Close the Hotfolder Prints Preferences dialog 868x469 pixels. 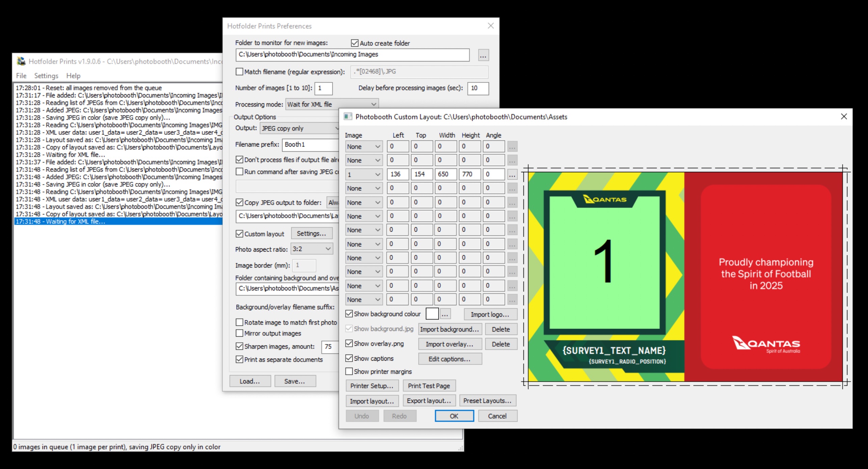(x=491, y=26)
